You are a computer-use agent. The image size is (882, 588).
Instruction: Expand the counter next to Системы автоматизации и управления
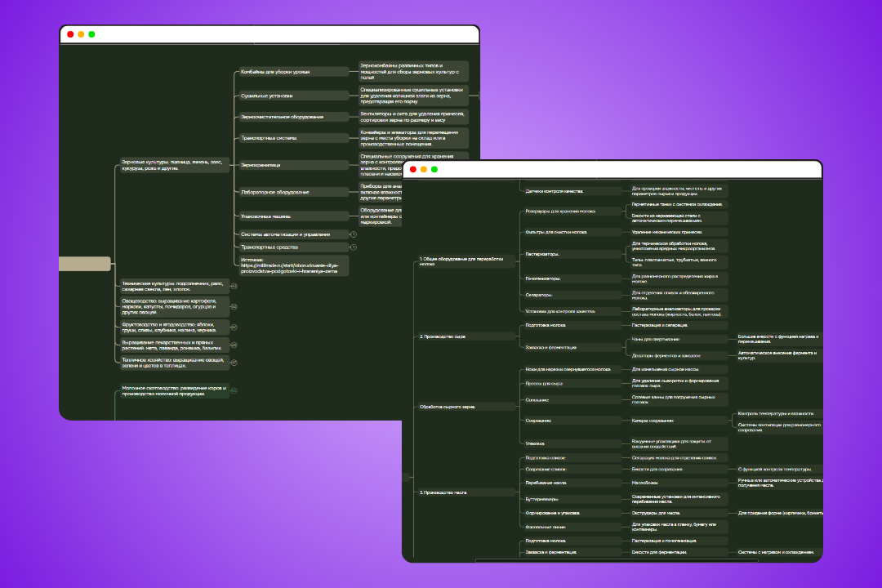[x=354, y=234]
